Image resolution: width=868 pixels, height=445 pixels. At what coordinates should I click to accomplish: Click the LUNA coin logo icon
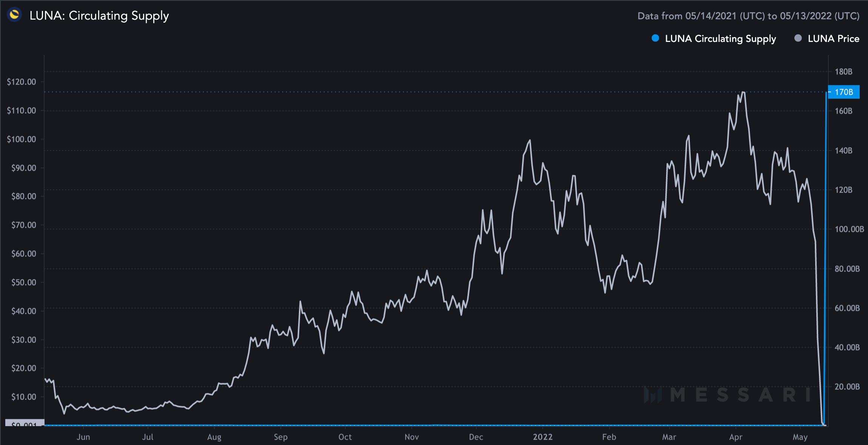(x=14, y=15)
